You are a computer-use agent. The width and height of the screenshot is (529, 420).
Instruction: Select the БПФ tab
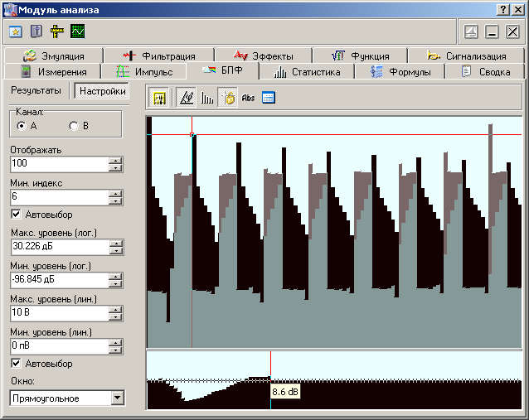pos(223,70)
